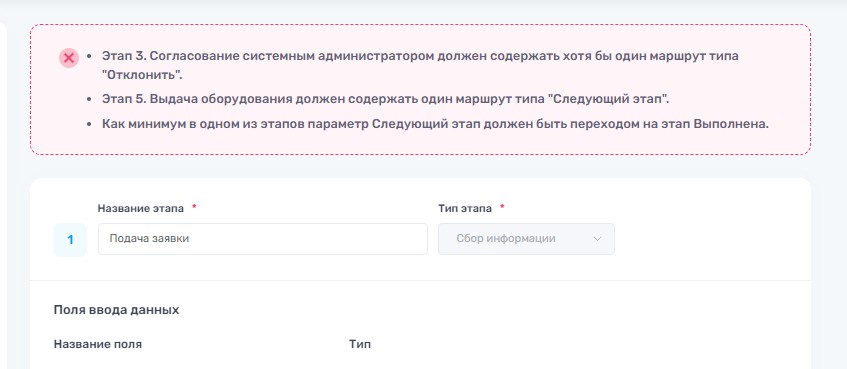This screenshot has width=847, height=369.
Task: Click the 'Название поля' column header
Action: [x=98, y=344]
